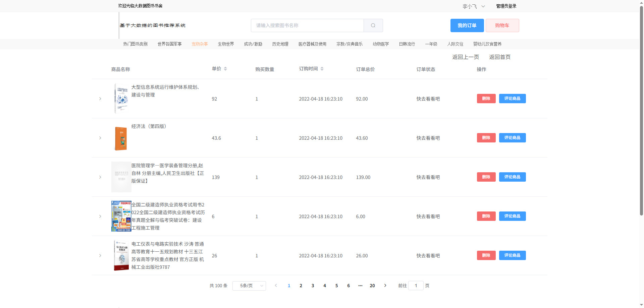Select the 日韩流行 category
This screenshot has height=308, width=644.
407,44
